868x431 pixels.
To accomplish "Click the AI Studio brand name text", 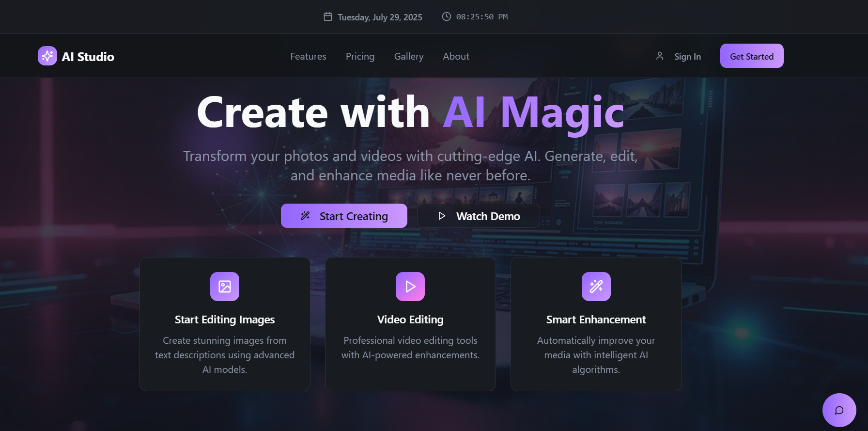I will click(x=88, y=57).
